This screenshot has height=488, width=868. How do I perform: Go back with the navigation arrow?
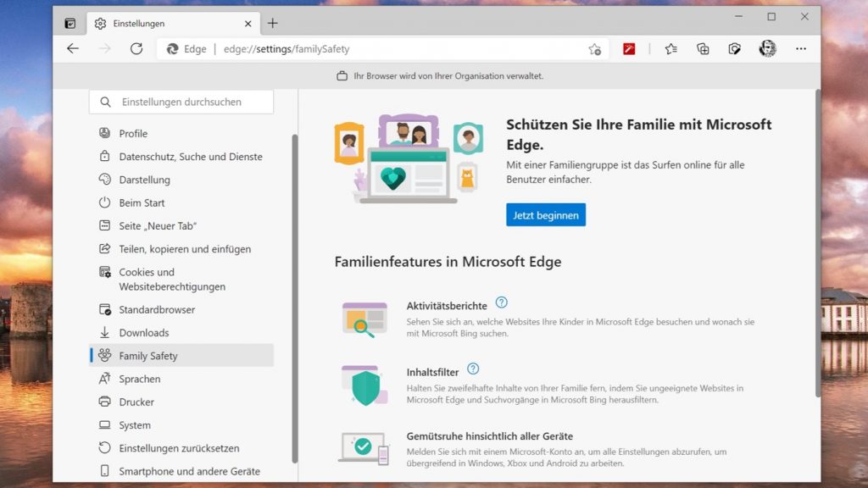pyautogui.click(x=73, y=49)
